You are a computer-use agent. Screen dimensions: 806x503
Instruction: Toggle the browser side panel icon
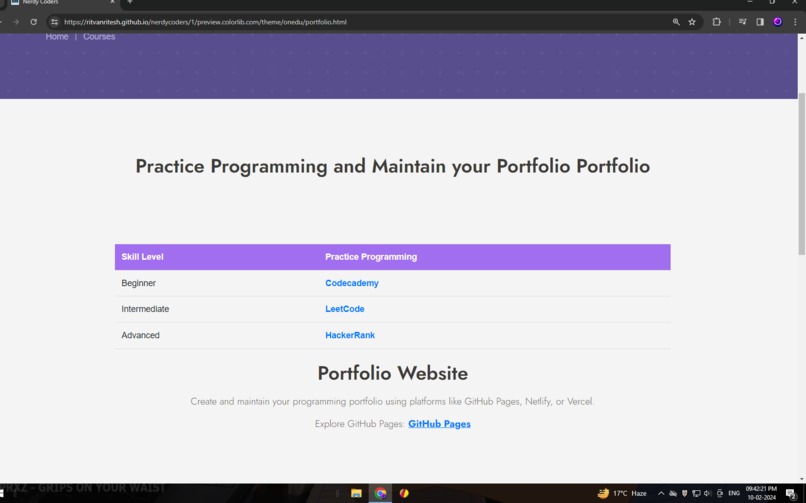point(760,22)
